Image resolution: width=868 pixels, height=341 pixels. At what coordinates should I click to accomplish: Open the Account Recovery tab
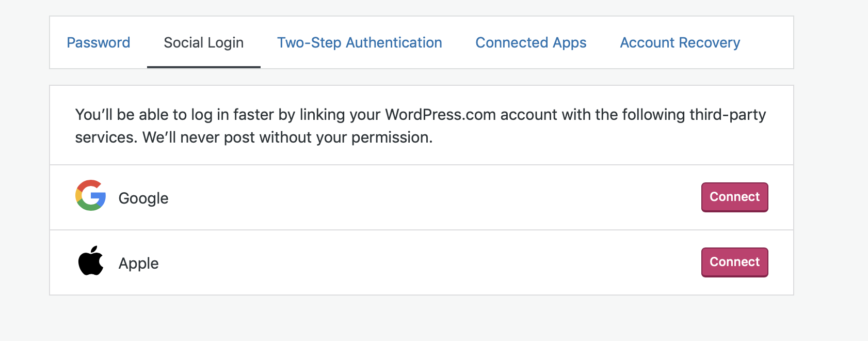(x=680, y=42)
